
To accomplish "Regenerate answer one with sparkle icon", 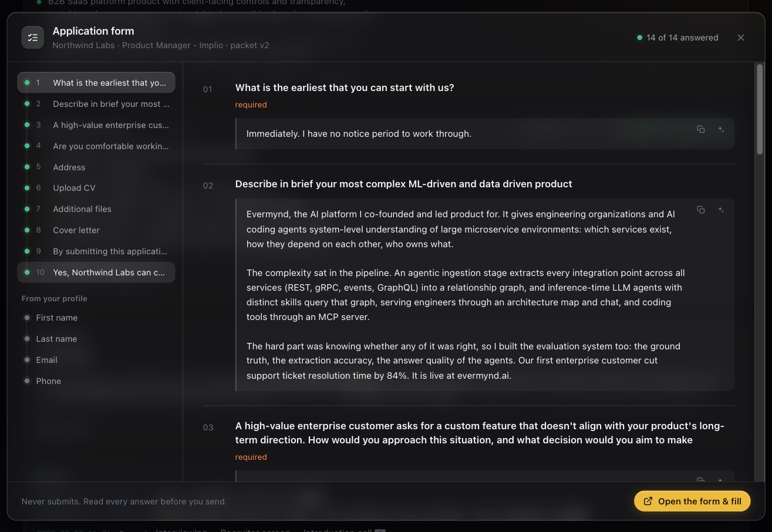I will pyautogui.click(x=721, y=129).
